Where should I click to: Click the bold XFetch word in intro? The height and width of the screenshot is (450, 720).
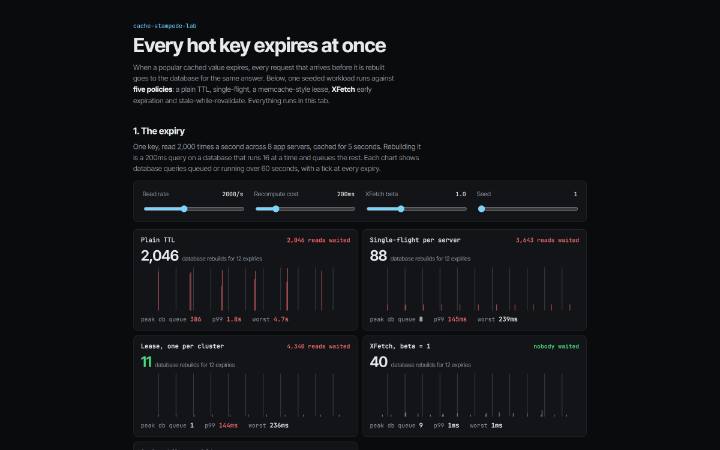click(x=343, y=90)
